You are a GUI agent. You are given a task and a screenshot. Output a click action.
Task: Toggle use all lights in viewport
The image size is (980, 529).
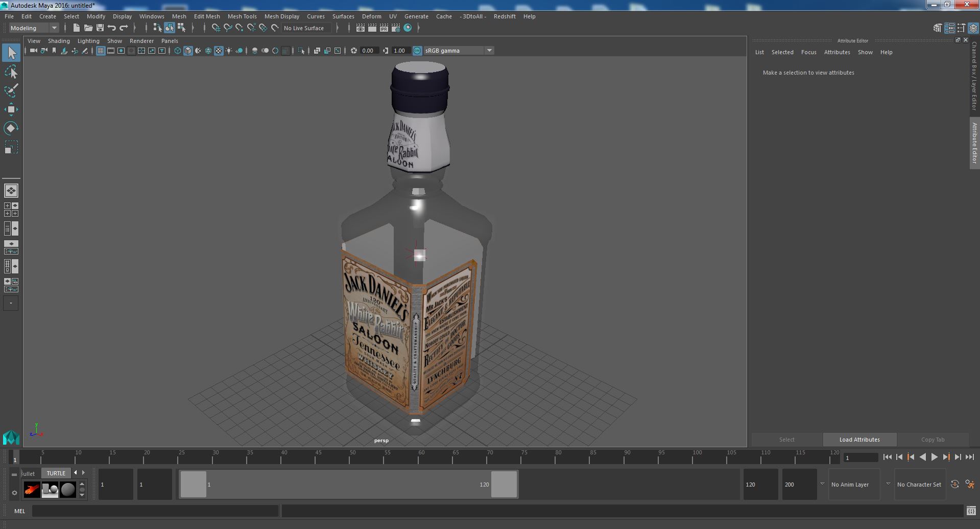click(x=229, y=51)
